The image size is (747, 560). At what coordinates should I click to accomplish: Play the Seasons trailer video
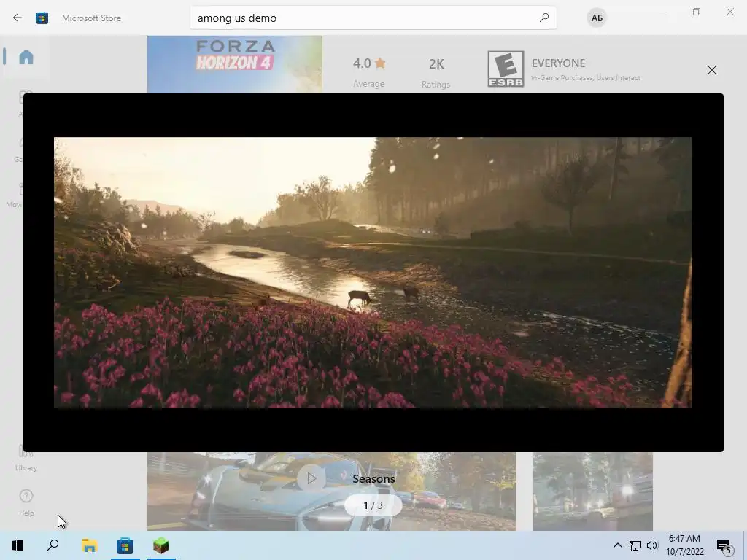point(311,478)
